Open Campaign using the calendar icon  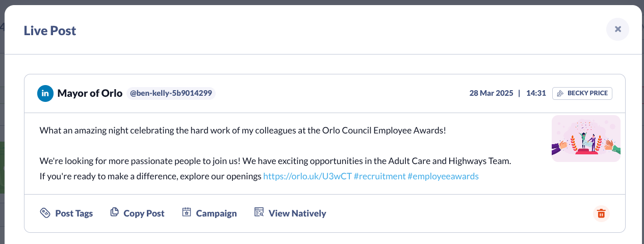[187, 212]
